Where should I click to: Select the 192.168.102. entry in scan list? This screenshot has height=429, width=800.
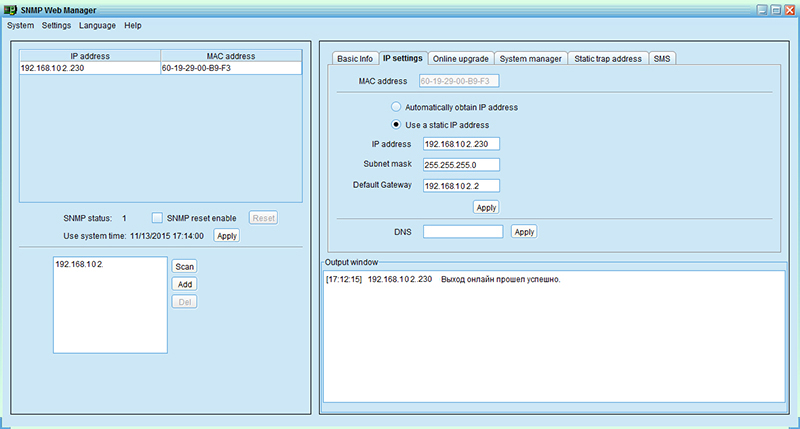80,264
